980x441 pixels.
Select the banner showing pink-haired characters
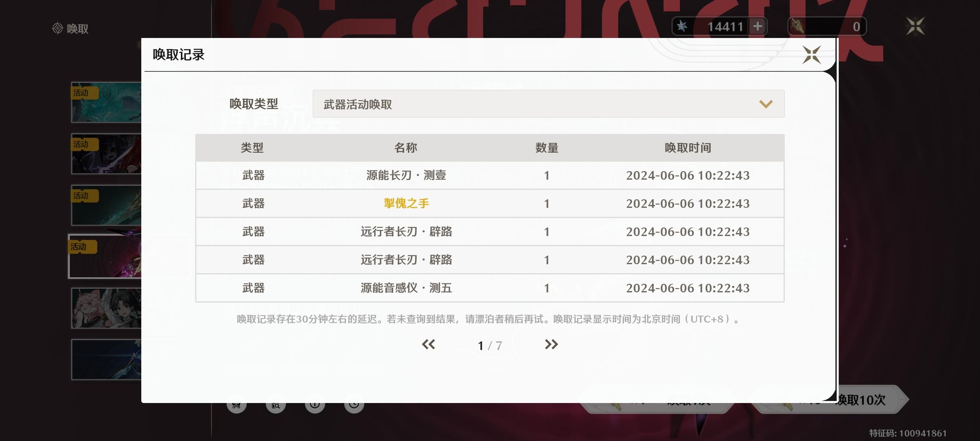(106, 308)
